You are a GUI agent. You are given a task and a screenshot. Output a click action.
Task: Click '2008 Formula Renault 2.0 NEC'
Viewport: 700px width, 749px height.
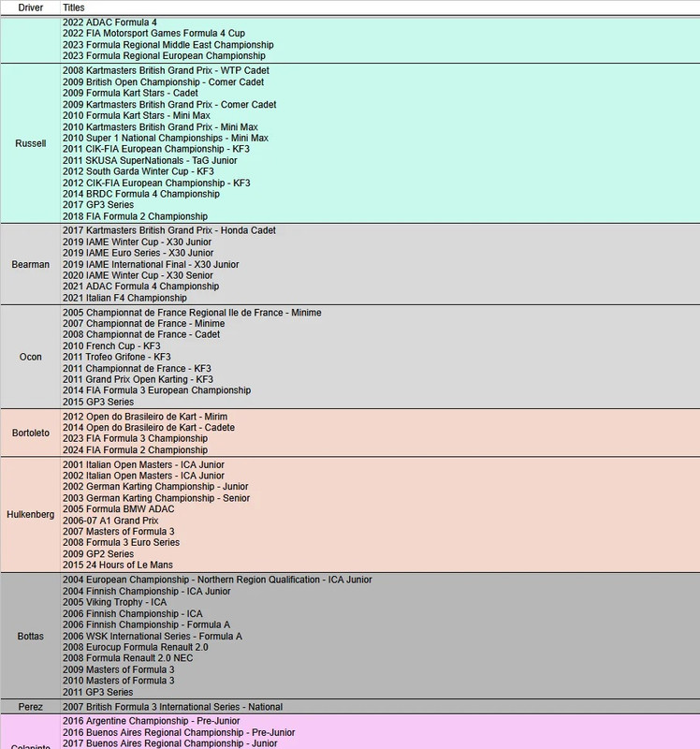[127, 659]
